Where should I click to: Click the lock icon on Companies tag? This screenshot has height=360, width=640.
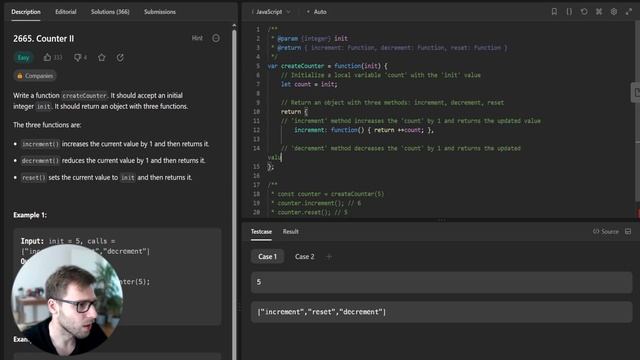[x=20, y=76]
